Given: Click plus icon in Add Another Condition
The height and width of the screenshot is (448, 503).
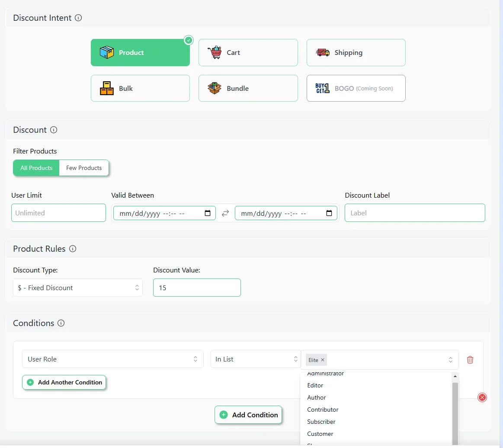Looking at the screenshot, I should [x=30, y=382].
